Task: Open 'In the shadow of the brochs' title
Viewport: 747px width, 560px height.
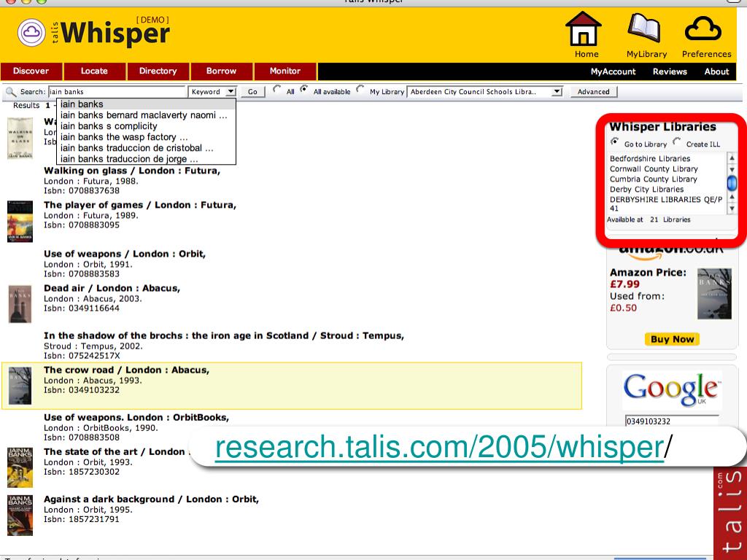Action: click(x=224, y=335)
